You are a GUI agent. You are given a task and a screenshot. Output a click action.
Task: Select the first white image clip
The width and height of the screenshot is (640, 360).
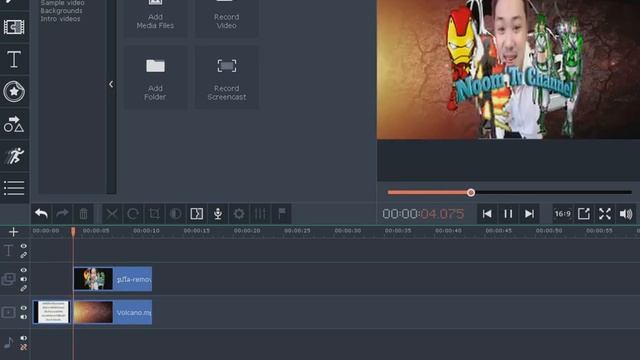52,312
